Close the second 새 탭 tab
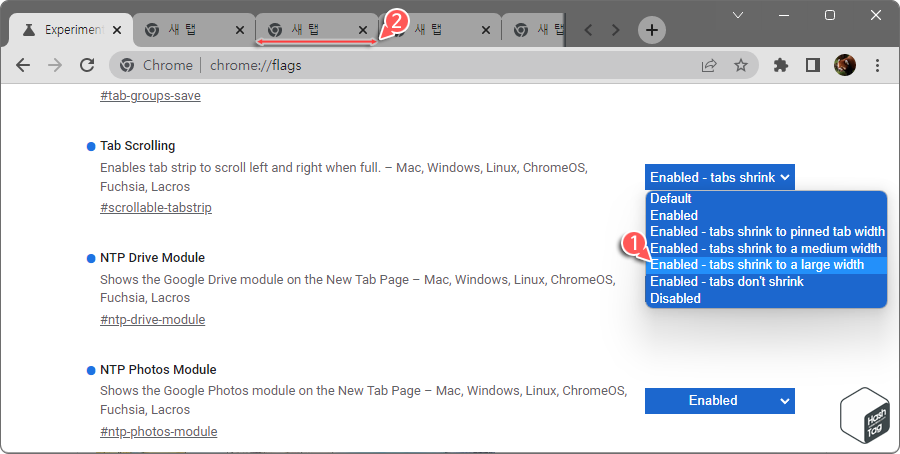This screenshot has height=454, width=900. 363,30
